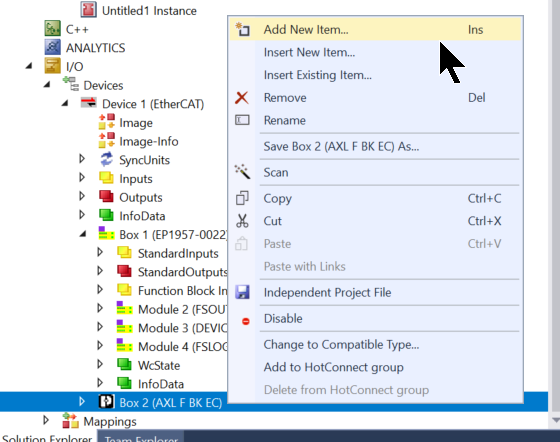Choose Add to HotConnect group
Viewport: 560px width, 442px height.
[x=334, y=367]
